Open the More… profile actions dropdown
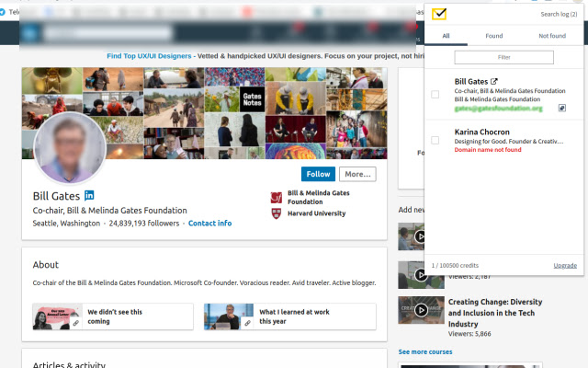 pyautogui.click(x=357, y=174)
